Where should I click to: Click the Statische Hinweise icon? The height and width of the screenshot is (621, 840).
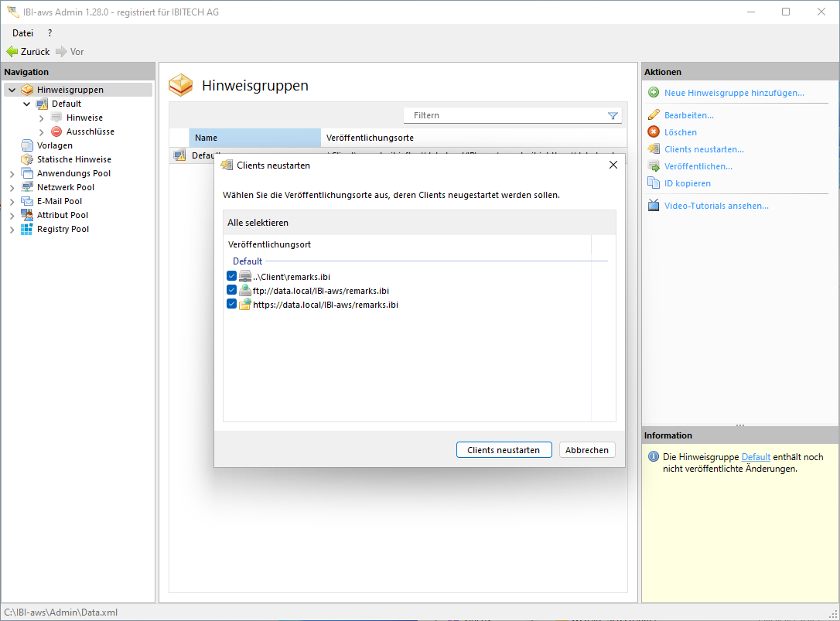(x=27, y=159)
